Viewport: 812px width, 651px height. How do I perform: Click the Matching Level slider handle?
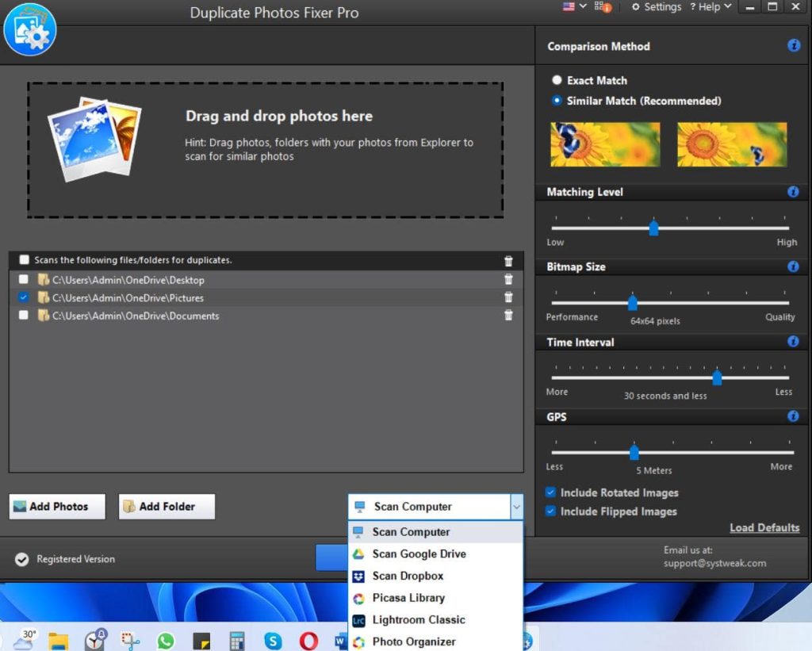(x=653, y=228)
